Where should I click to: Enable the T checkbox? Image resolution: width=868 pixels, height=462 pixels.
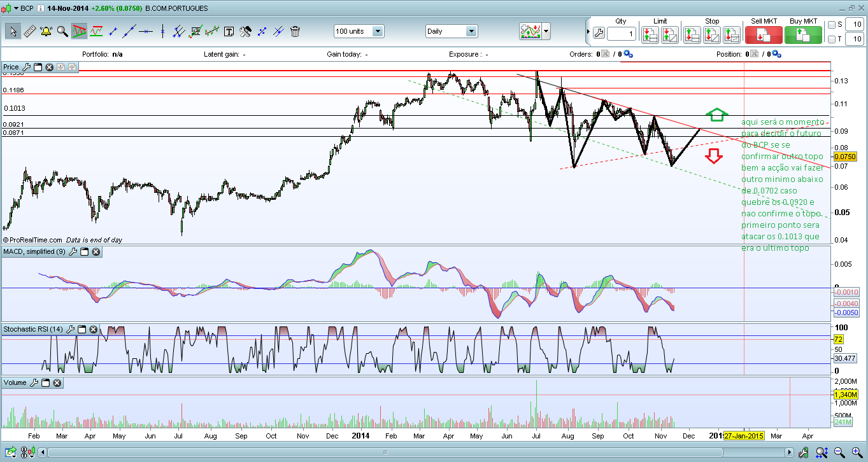832,39
